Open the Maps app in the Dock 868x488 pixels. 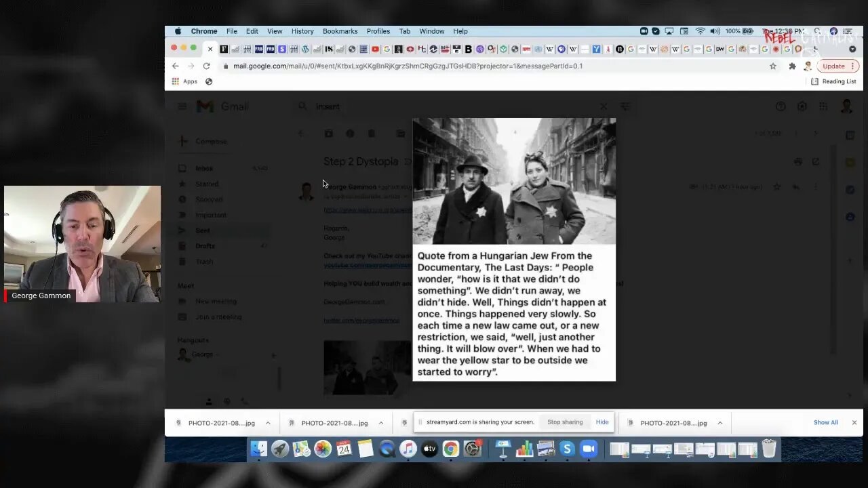[301, 449]
